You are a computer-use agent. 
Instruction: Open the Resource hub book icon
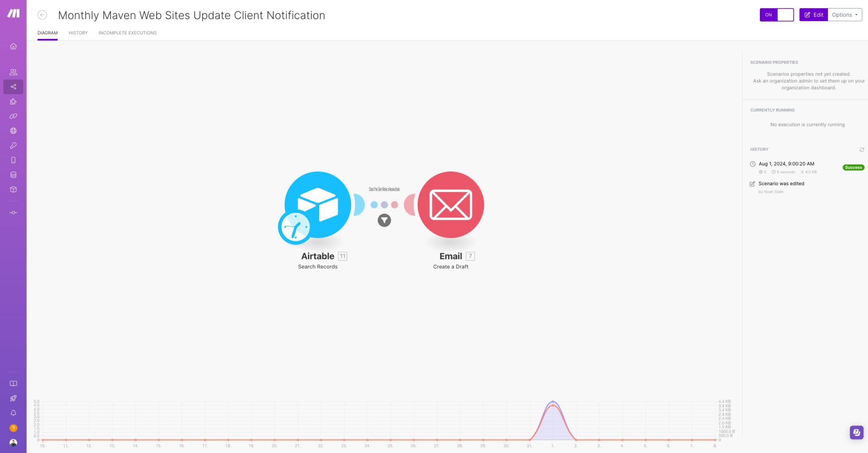pos(13,384)
